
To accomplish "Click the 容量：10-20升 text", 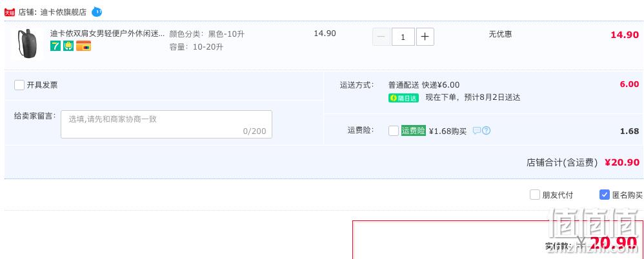I will coord(196,47).
